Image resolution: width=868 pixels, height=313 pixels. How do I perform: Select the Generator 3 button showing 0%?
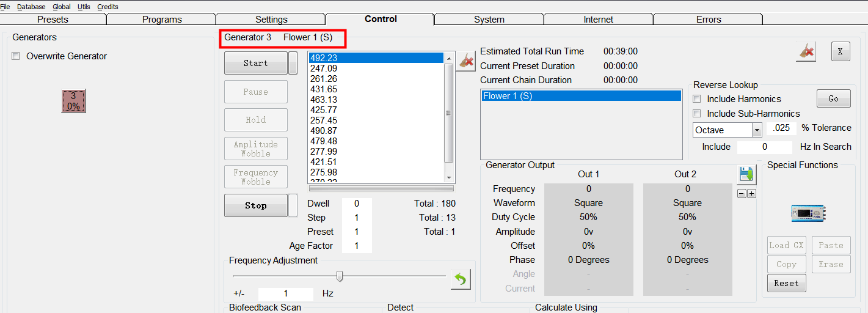[x=74, y=101]
